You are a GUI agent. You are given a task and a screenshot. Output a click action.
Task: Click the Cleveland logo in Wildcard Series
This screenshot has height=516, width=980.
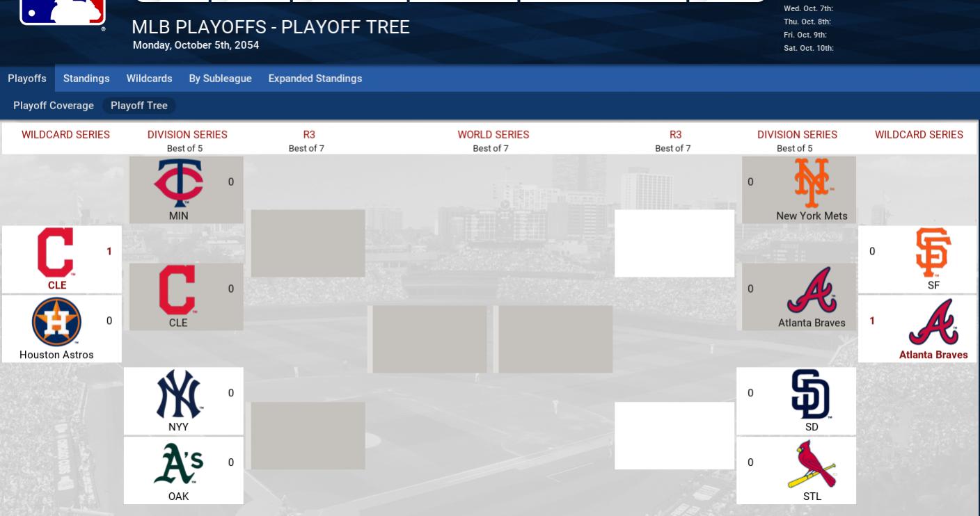[56, 252]
